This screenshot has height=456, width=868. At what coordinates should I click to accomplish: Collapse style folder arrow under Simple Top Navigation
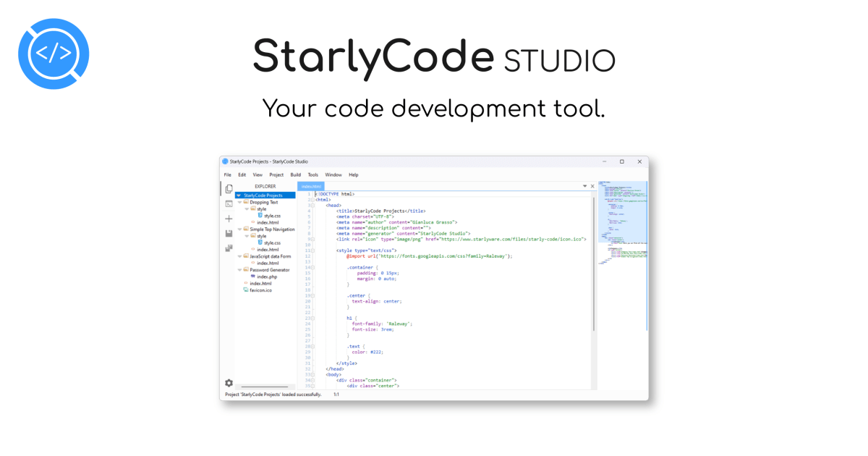pyautogui.click(x=247, y=236)
